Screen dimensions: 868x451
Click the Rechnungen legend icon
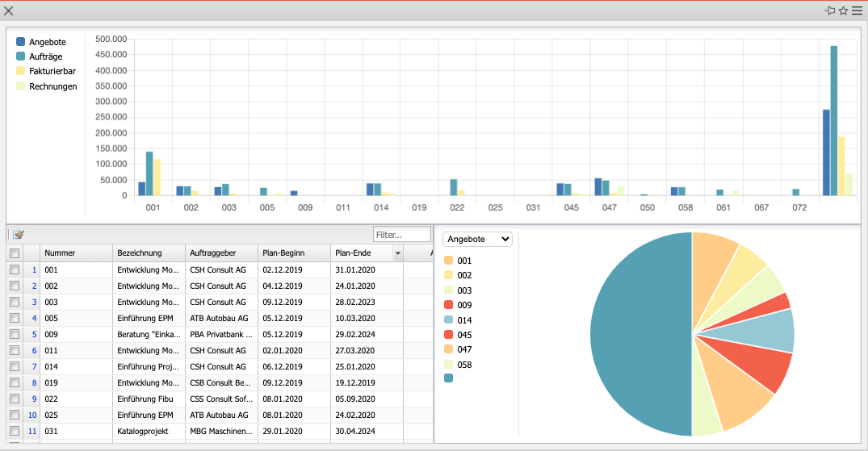tap(21, 86)
